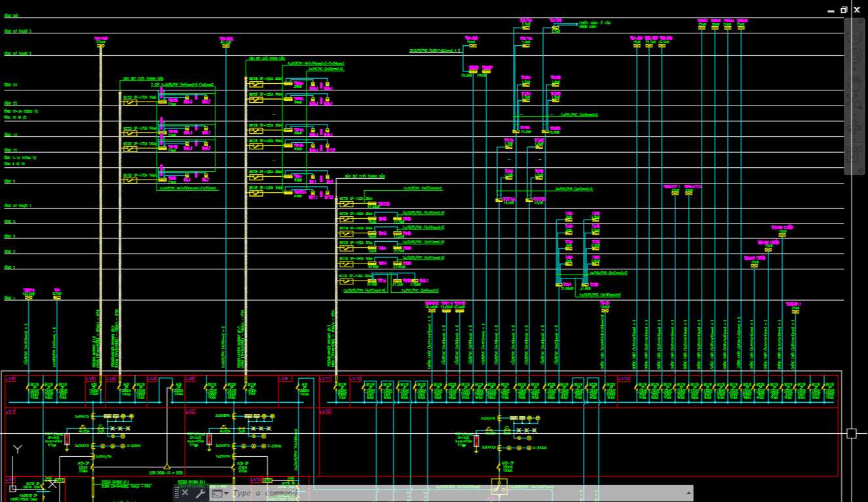Minimize the drawing window
The width and height of the screenshot is (868, 502).
click(831, 10)
